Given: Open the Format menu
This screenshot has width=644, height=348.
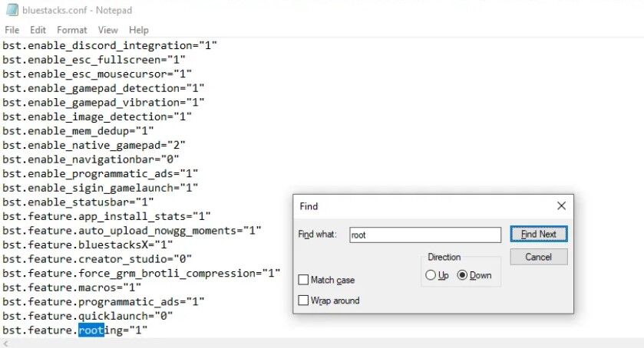Looking at the screenshot, I should 72,30.
